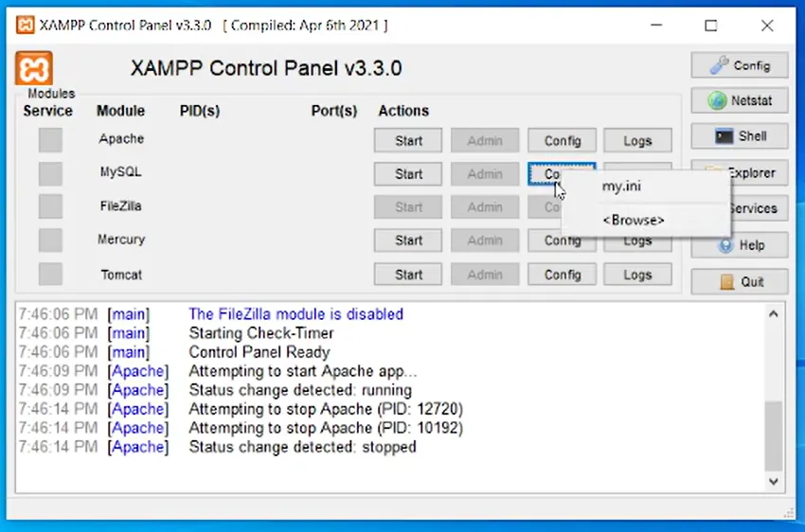This screenshot has height=532, width=805.
Task: Click 'Attempting to start Apache app...' line
Action: point(303,371)
